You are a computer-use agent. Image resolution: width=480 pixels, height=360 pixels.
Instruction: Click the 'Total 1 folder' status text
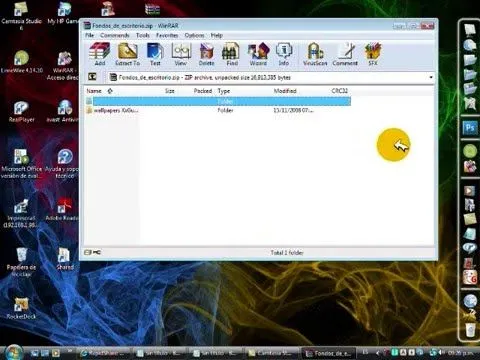[x=287, y=253]
